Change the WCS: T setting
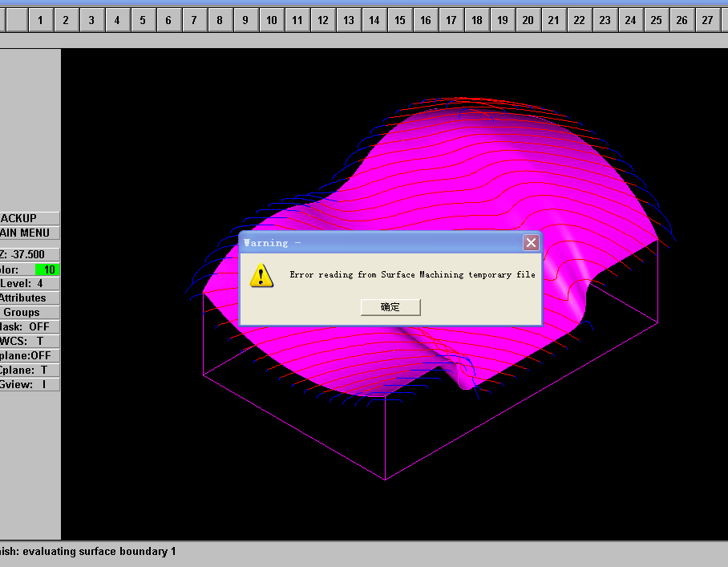The height and width of the screenshot is (567, 728). point(30,341)
